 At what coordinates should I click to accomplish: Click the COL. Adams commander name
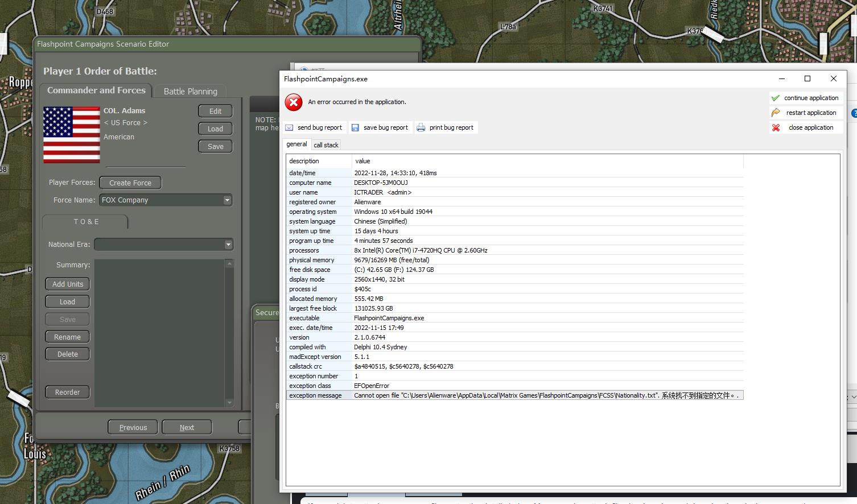[124, 111]
